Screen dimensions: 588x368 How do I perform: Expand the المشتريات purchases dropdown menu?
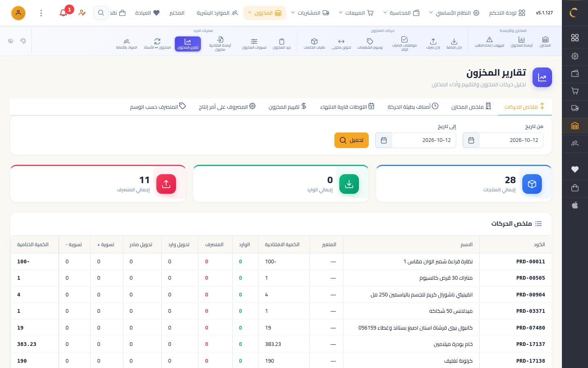point(310,13)
